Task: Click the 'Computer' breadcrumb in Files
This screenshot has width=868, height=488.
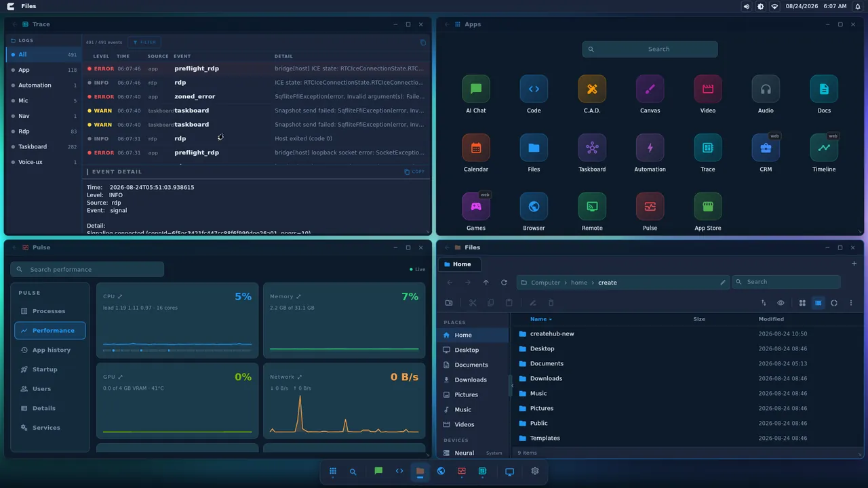Action: [545, 283]
